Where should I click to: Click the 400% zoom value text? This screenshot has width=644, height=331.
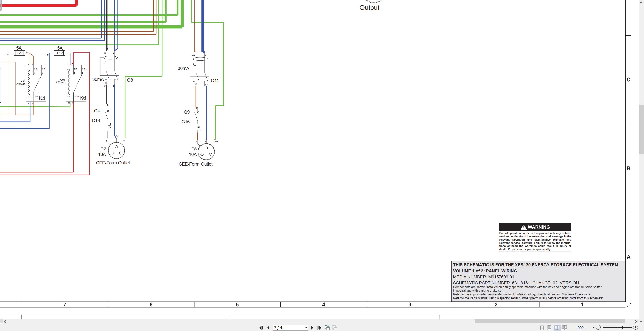point(580,328)
